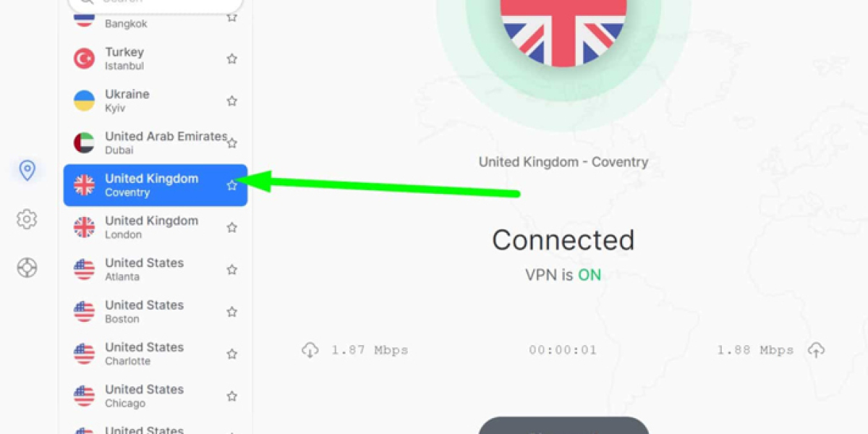The width and height of the screenshot is (868, 434).
Task: Open the locations pin icon in sidebar
Action: pyautogui.click(x=27, y=171)
